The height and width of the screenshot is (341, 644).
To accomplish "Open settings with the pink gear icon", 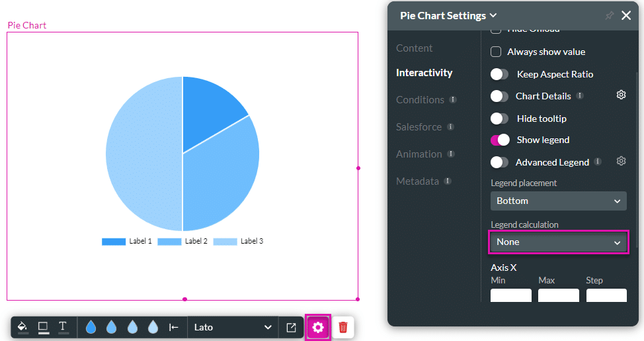I will 318,327.
